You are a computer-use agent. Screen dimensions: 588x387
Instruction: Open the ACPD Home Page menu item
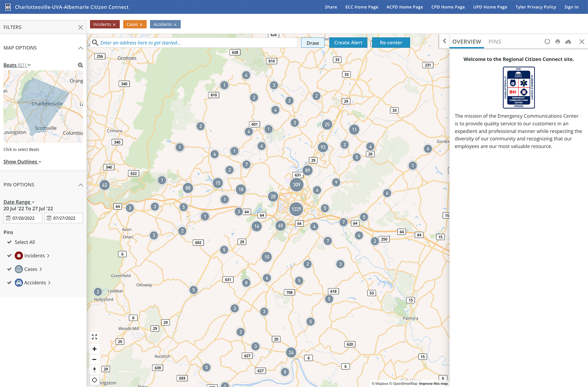405,7
